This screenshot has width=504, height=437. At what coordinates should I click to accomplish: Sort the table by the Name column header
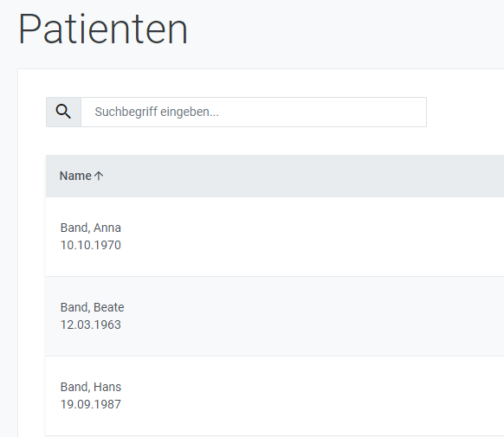click(75, 176)
